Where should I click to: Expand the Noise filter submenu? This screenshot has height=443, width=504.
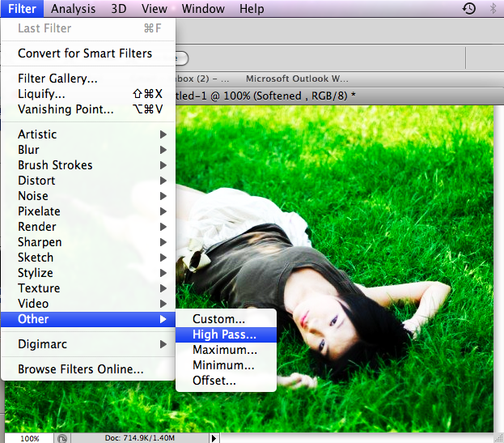click(x=88, y=196)
